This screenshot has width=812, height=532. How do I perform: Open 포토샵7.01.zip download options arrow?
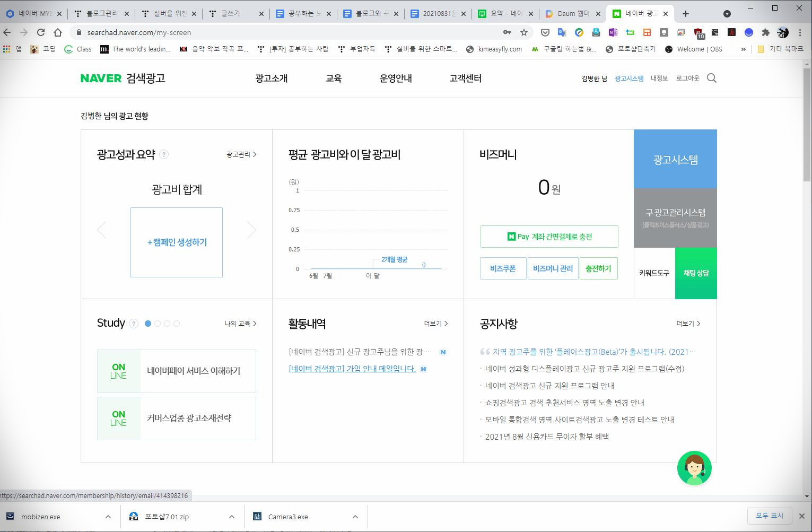click(232, 517)
